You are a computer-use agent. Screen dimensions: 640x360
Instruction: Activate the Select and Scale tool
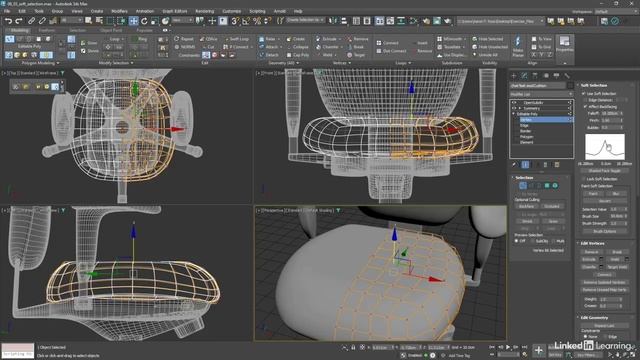click(x=155, y=21)
